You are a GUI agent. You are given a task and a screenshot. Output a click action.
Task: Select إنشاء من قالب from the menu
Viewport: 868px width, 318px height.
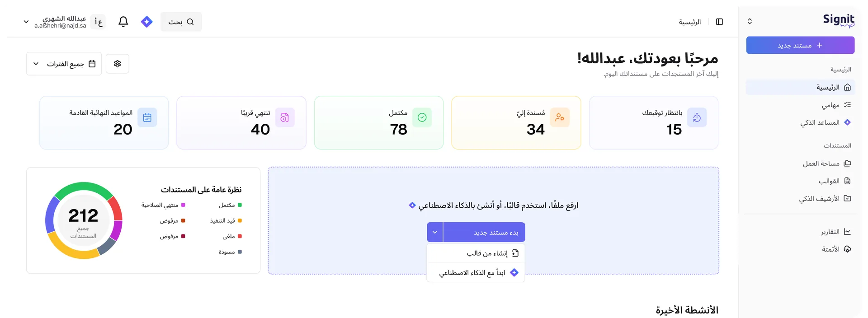pyautogui.click(x=488, y=253)
